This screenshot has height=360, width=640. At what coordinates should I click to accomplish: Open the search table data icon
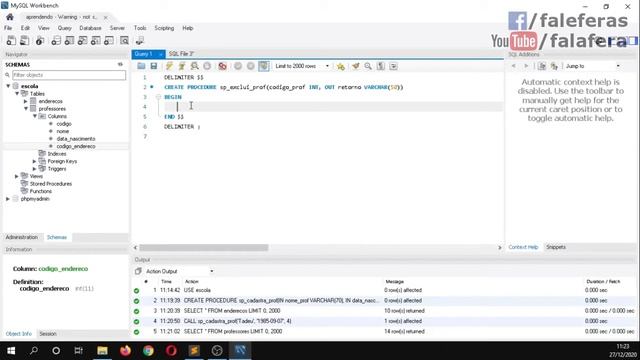[124, 40]
